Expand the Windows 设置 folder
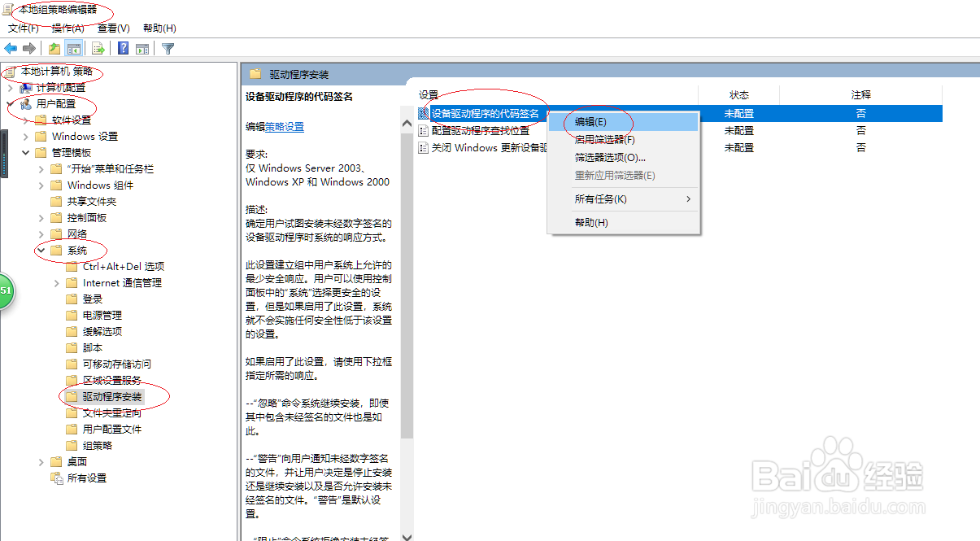980x541 pixels. (x=25, y=137)
